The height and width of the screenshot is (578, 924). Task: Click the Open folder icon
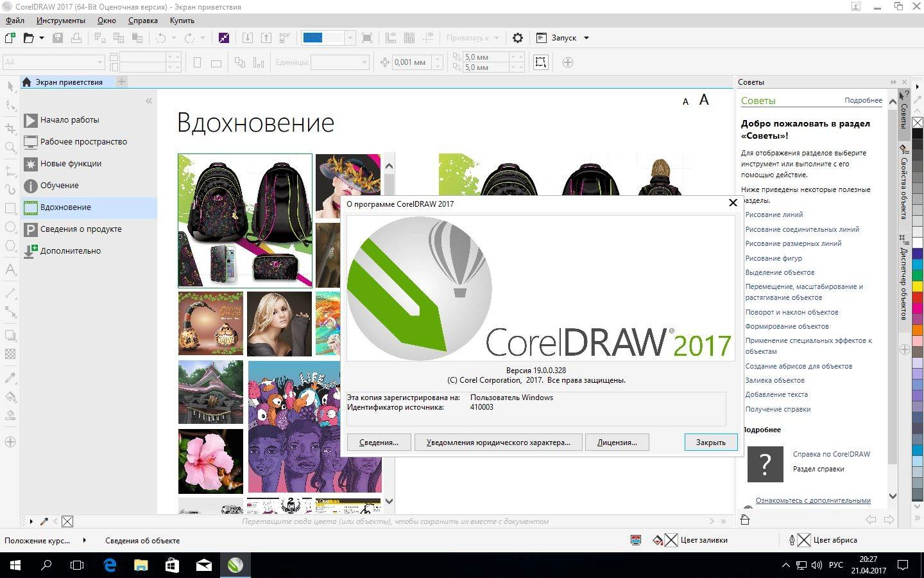point(28,38)
